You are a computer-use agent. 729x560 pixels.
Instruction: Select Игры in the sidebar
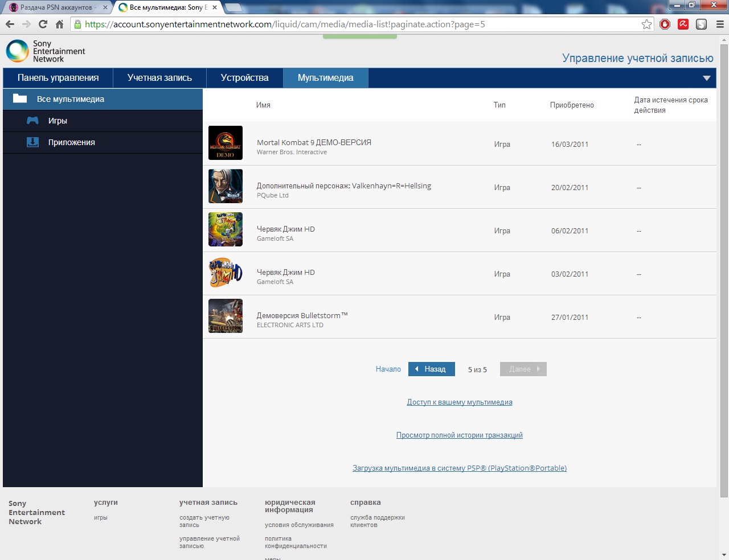pyautogui.click(x=103, y=121)
